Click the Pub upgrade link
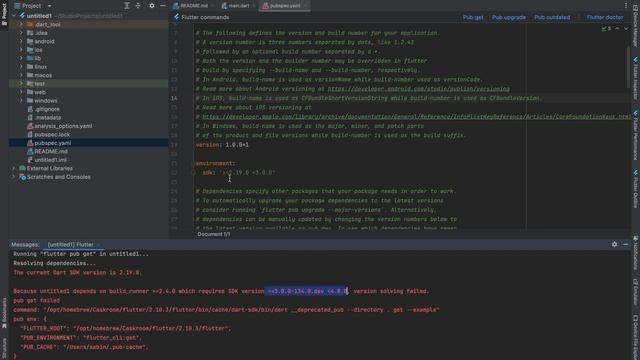The height and width of the screenshot is (360, 640). [509, 17]
